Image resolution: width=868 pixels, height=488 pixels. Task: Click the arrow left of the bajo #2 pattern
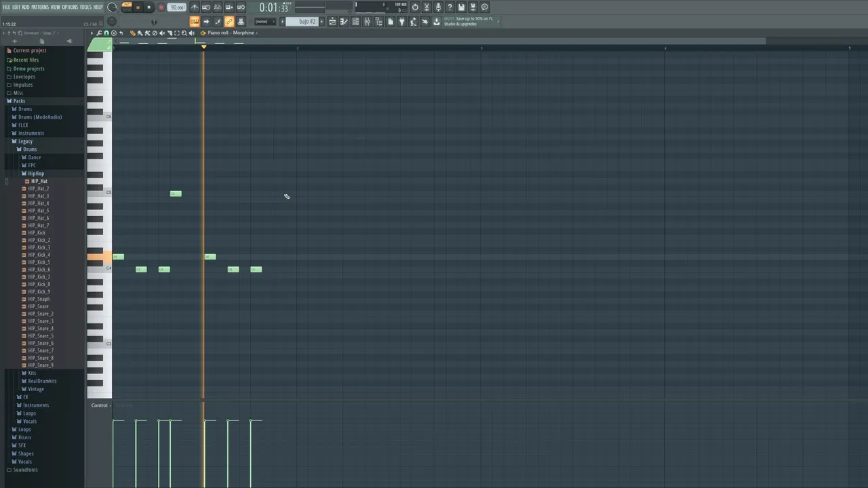283,22
